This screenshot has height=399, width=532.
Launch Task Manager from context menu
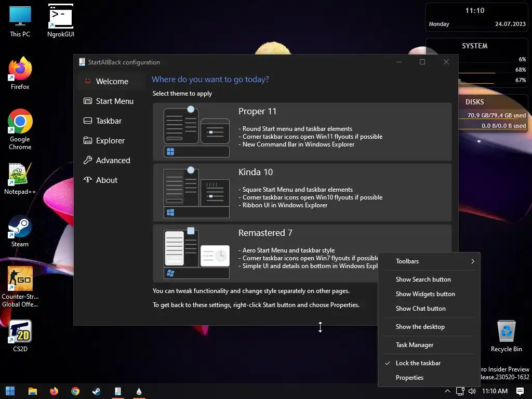pos(429,345)
